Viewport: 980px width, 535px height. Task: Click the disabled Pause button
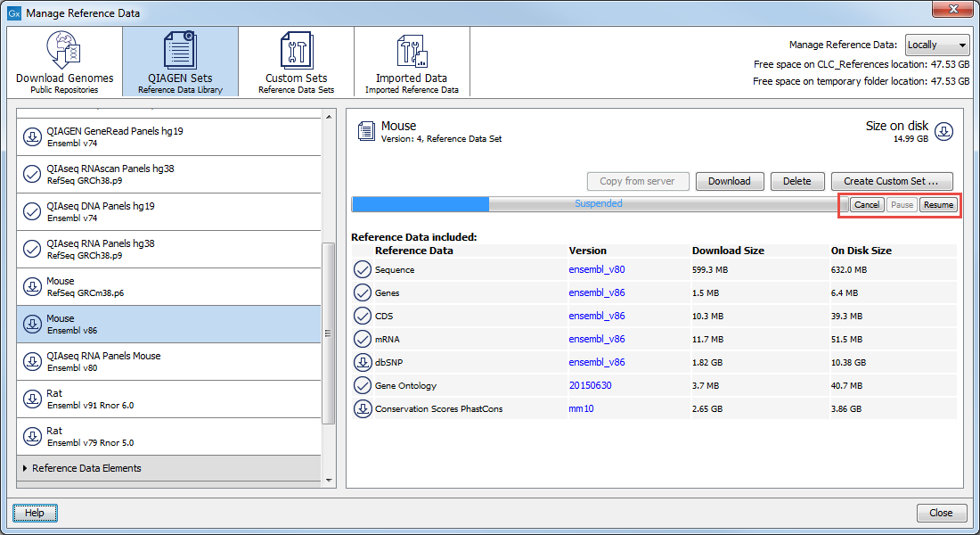pos(902,204)
